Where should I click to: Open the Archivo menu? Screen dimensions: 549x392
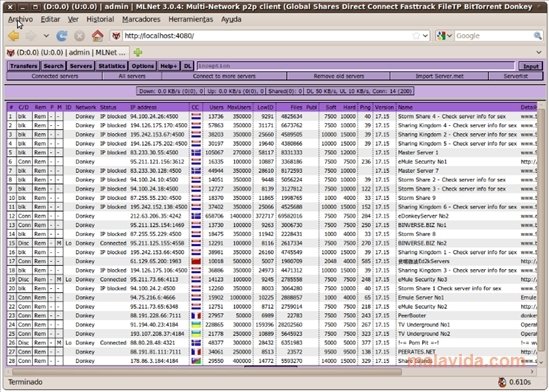[x=21, y=20]
